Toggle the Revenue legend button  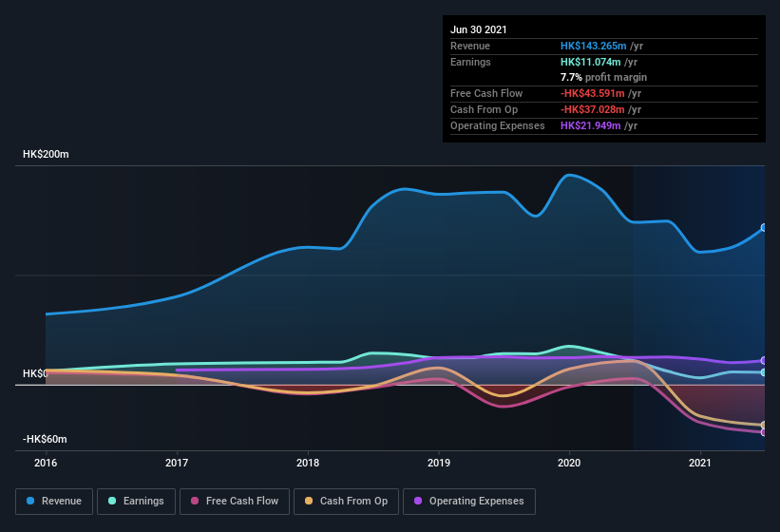(54, 502)
